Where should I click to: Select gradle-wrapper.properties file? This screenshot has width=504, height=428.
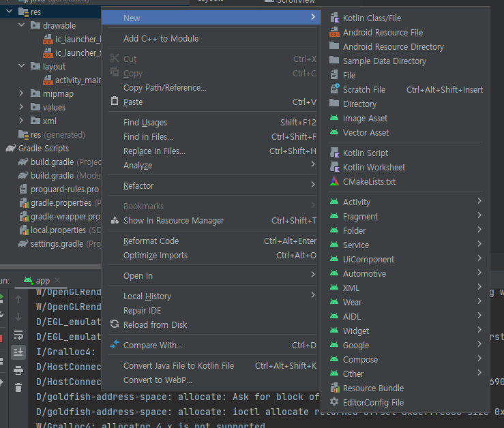coord(61,217)
